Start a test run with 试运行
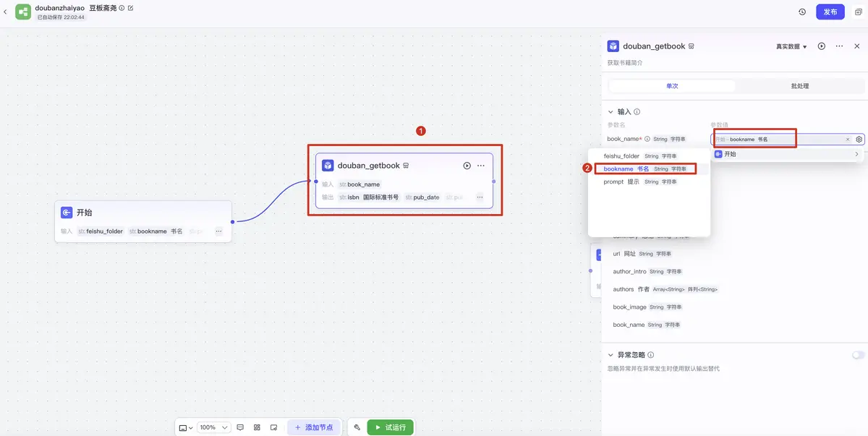The width and height of the screenshot is (868, 436). tap(390, 427)
